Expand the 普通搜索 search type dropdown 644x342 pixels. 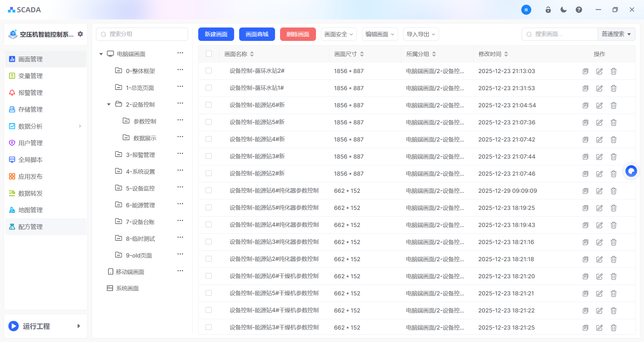click(616, 34)
